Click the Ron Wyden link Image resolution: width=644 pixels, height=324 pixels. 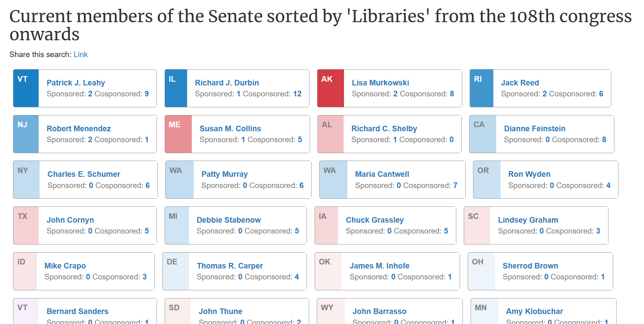pos(529,174)
